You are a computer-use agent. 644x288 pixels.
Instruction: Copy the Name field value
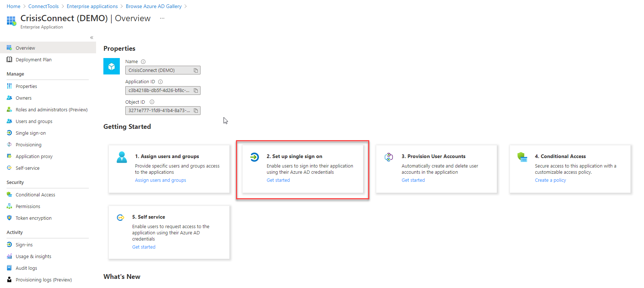(196, 70)
